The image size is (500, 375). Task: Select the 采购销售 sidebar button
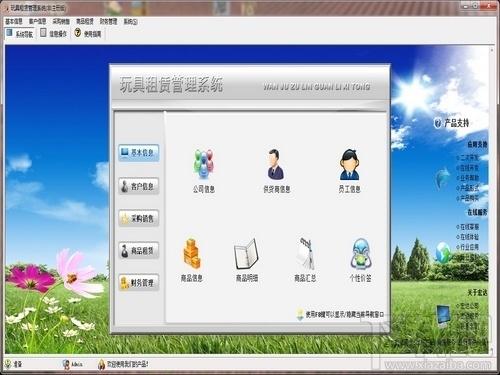pyautogui.click(x=139, y=218)
